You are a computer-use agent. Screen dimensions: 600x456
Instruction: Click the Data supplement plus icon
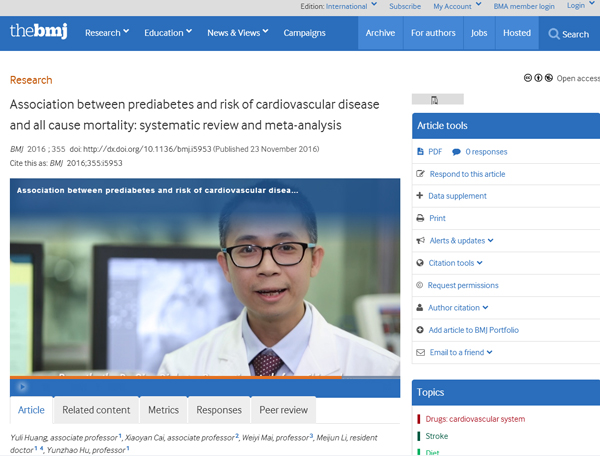[419, 196]
